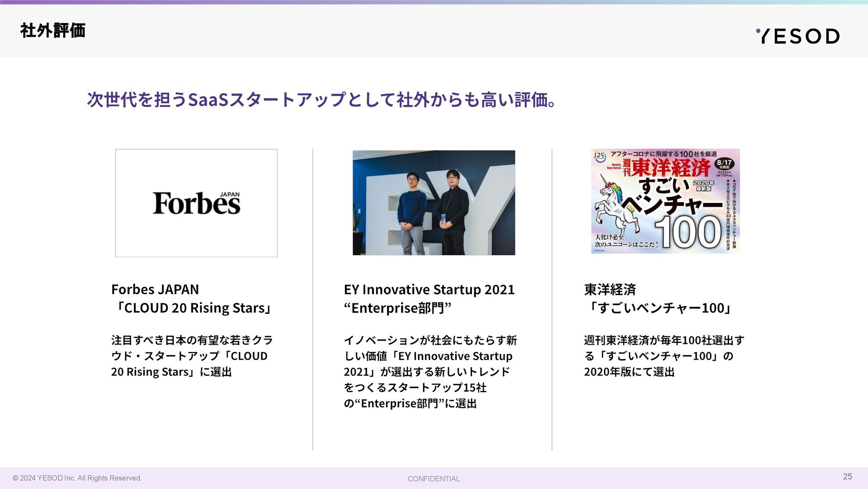Image resolution: width=868 pixels, height=489 pixels.
Task: Click the EY award description paragraph
Action: coord(429,371)
